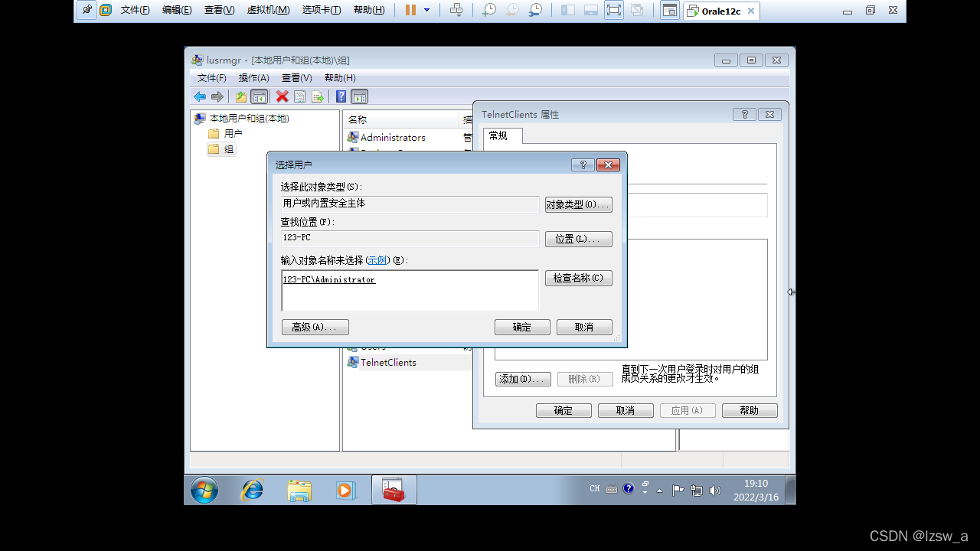Launch Internet Explorer from taskbar
The width and height of the screenshot is (980, 551).
pos(252,490)
